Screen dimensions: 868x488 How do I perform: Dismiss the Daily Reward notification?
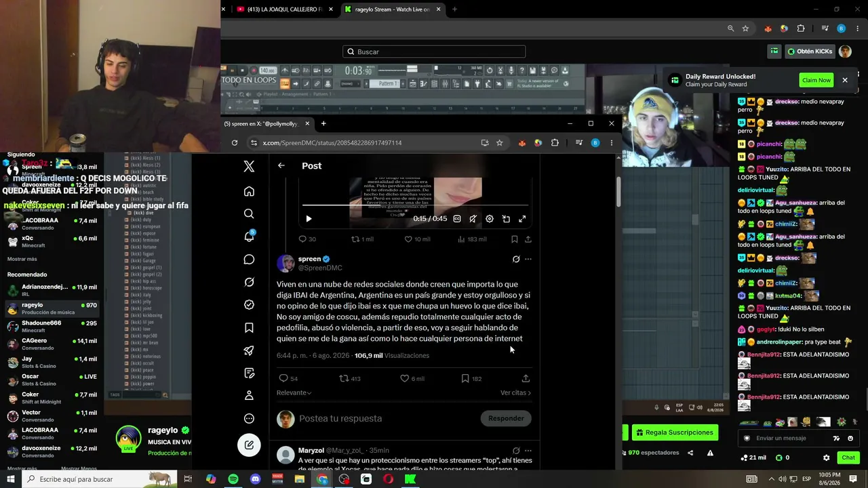pyautogui.click(x=845, y=80)
